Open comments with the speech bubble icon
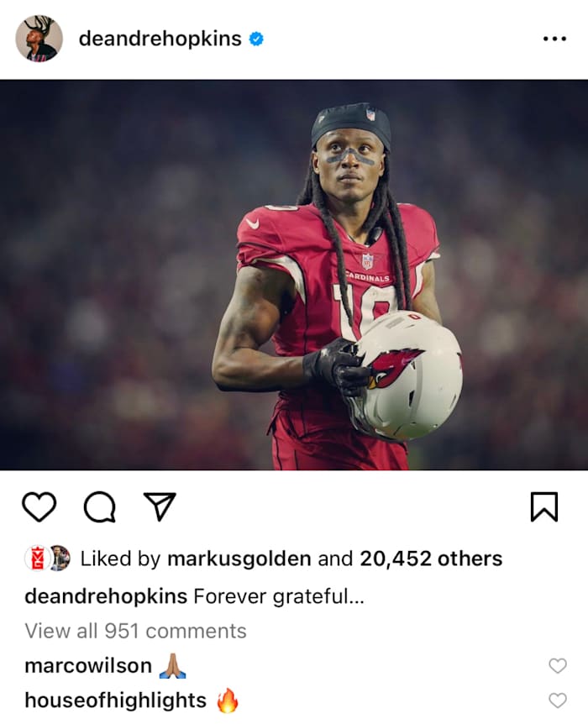The height and width of the screenshot is (724, 588). click(x=99, y=507)
